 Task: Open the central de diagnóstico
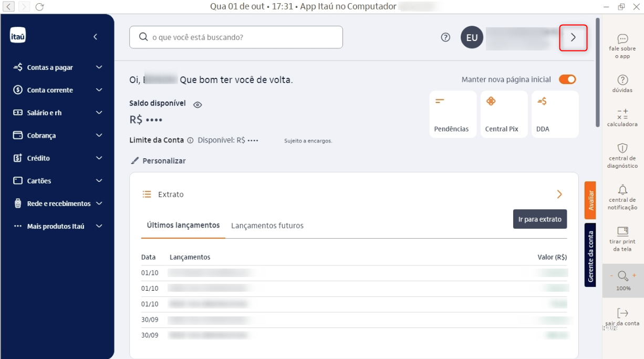click(x=622, y=155)
